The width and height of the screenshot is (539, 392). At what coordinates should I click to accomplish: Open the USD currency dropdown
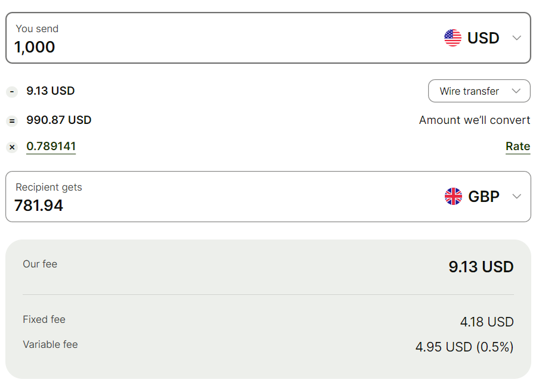click(482, 38)
